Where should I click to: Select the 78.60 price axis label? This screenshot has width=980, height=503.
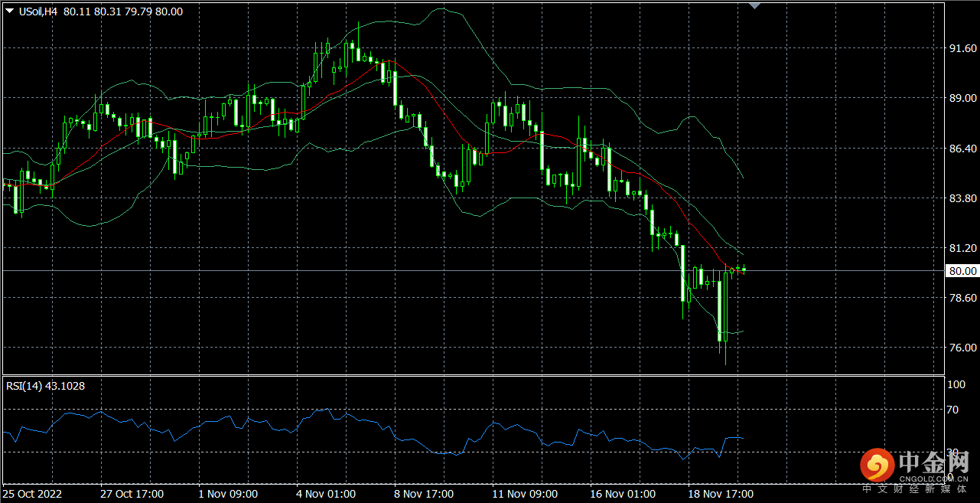[x=962, y=298]
